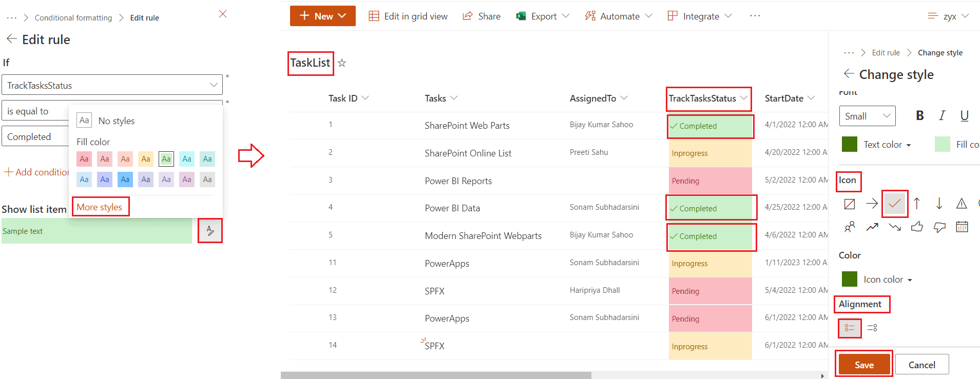Open More styles link
980x379 pixels.
coord(100,207)
